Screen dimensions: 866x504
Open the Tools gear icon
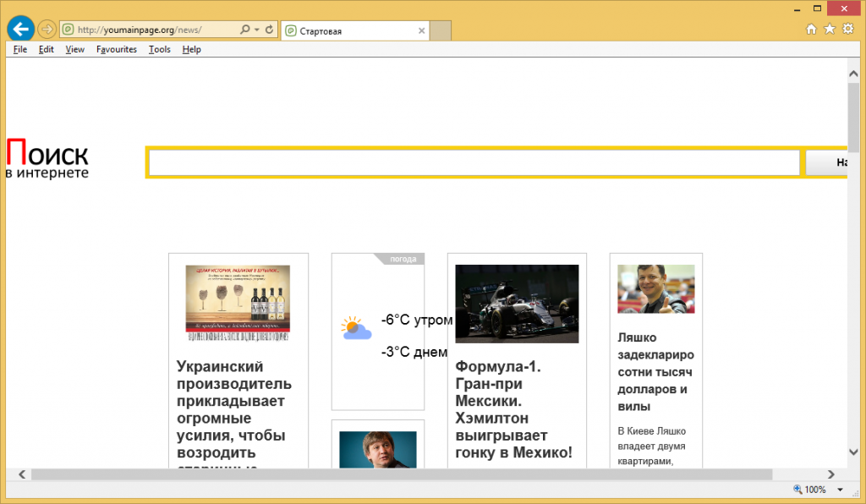point(847,30)
